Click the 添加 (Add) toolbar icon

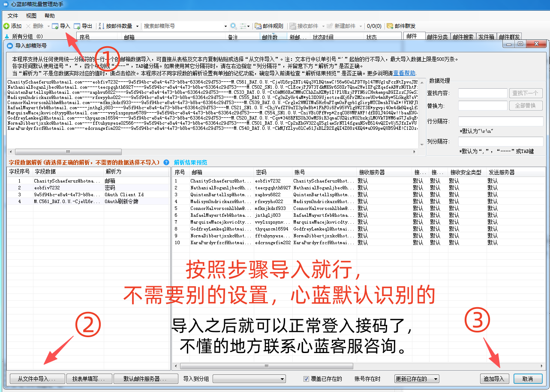coord(6,26)
